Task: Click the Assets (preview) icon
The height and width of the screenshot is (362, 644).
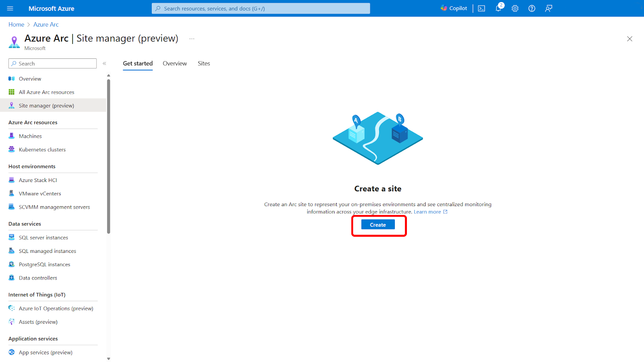Action: coord(12,321)
